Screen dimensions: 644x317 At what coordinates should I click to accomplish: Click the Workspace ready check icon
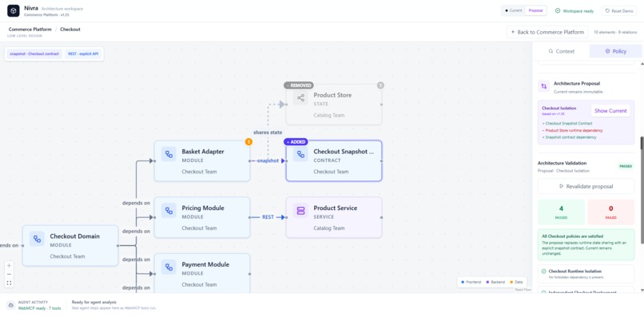pos(558,10)
